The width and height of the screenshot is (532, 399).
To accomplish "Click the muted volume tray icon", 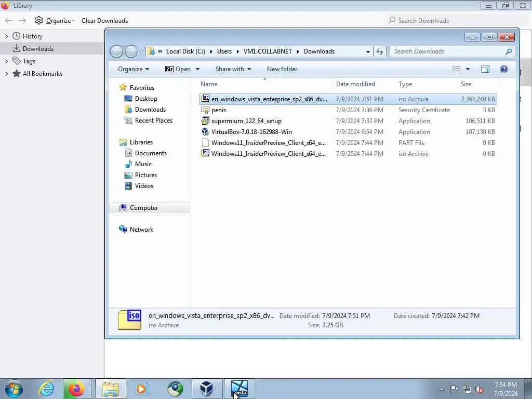I will coord(480,389).
